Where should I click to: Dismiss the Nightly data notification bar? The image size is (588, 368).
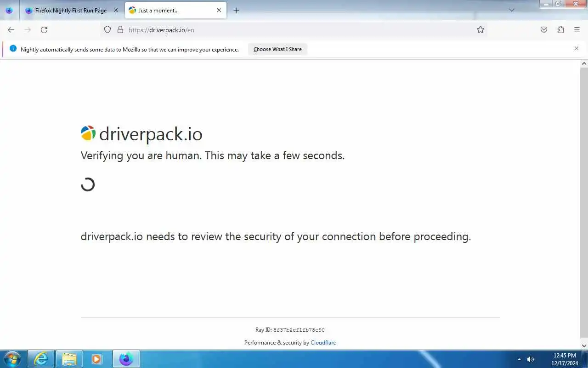coord(577,48)
